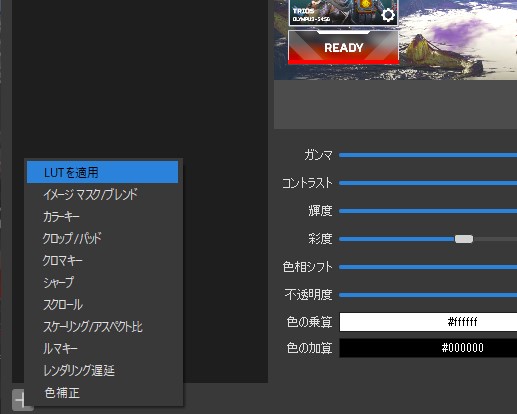Click the TRIOS game mode thumbnail in the preview
This screenshot has height=414, width=517.
tap(343, 12)
